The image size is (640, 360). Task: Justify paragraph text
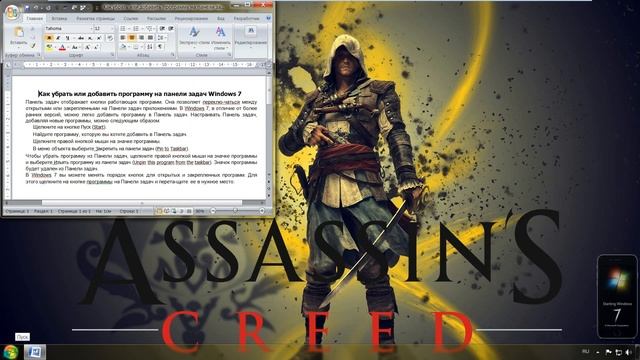coord(150,38)
